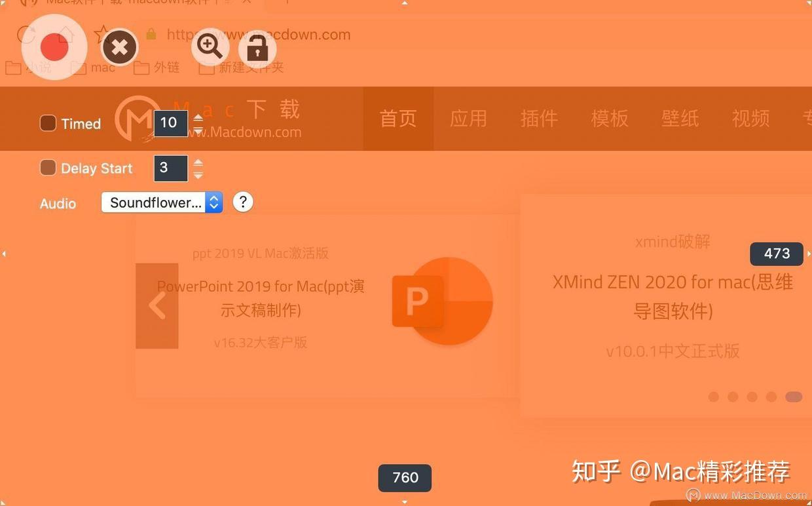Click the width value 760 badge
The height and width of the screenshot is (506, 812).
point(405,478)
